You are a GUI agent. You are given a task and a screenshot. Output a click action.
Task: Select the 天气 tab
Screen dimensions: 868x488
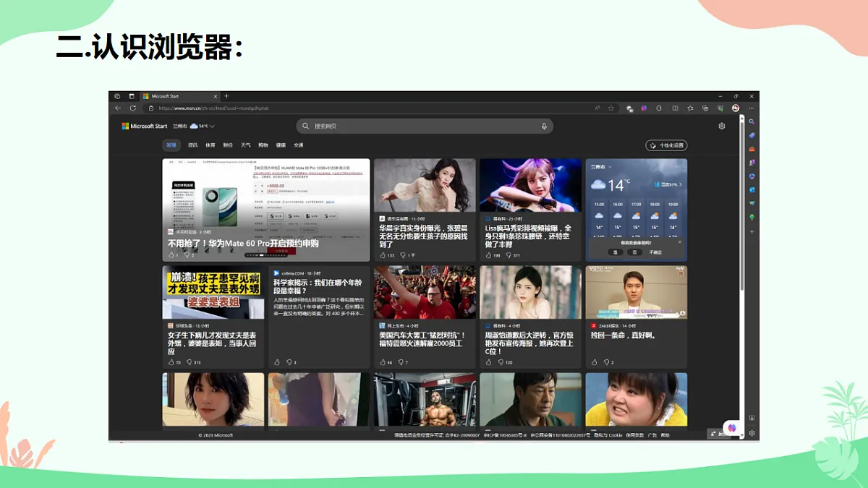point(246,145)
